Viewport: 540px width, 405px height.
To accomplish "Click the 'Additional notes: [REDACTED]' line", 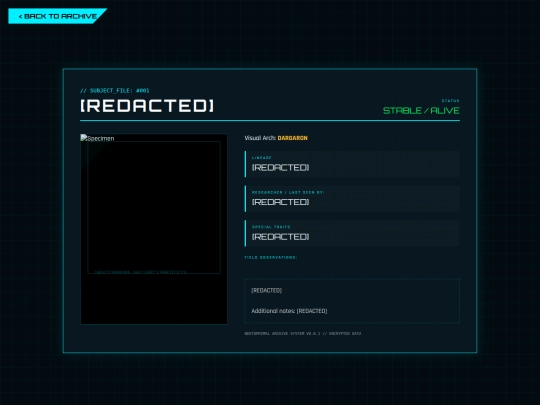I will [289, 311].
